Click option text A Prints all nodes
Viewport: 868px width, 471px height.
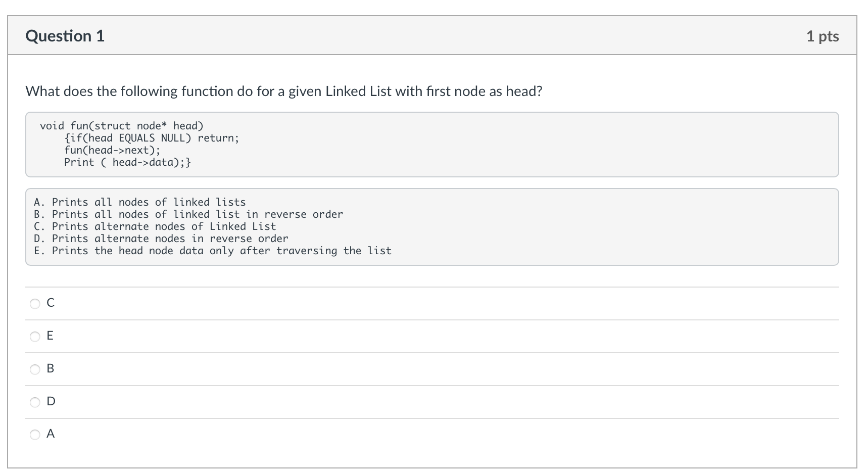[140, 202]
